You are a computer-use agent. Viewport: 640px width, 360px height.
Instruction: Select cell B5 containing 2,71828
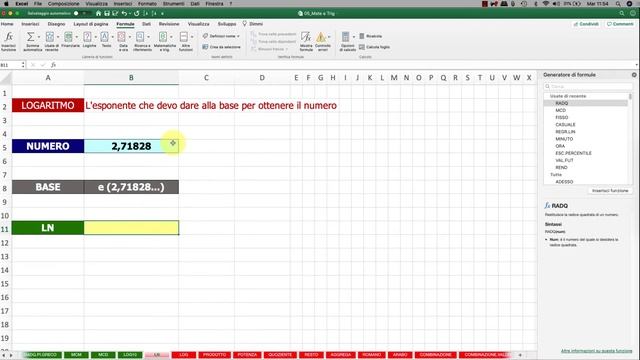point(131,146)
